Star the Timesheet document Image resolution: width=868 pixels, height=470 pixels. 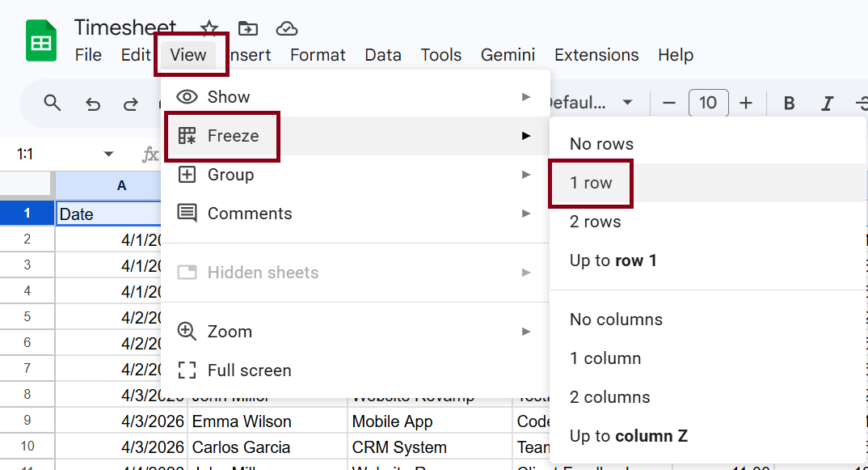pyautogui.click(x=209, y=29)
